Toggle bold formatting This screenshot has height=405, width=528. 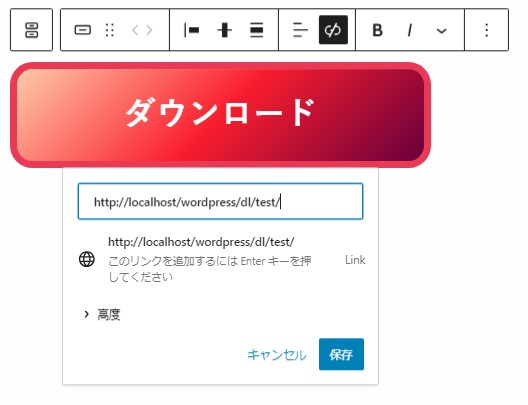(x=377, y=30)
